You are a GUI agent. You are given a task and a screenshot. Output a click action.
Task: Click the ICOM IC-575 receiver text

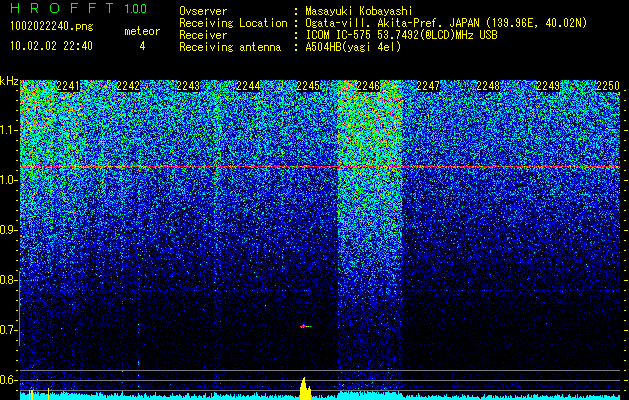(x=401, y=35)
